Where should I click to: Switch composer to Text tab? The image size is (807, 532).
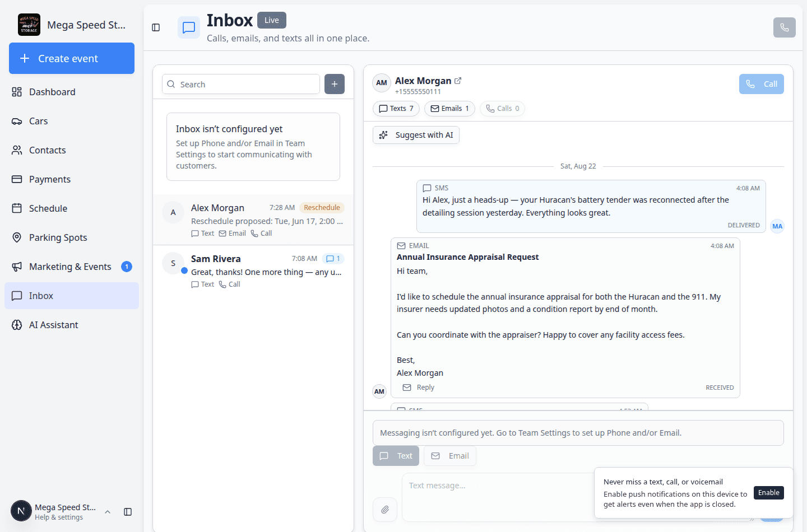[396, 456]
